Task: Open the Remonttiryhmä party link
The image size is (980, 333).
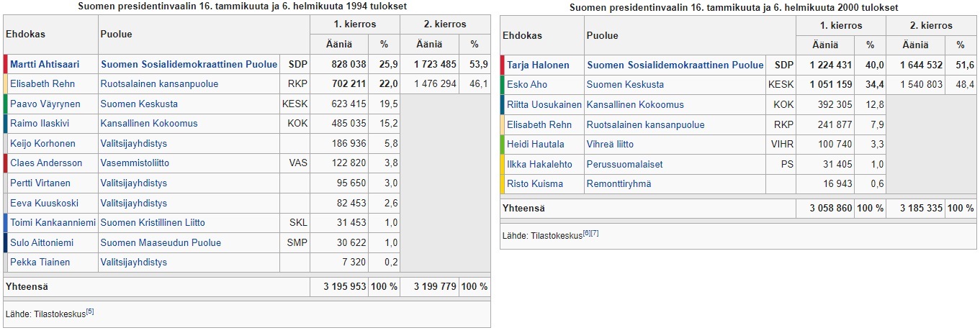Action: point(619,184)
